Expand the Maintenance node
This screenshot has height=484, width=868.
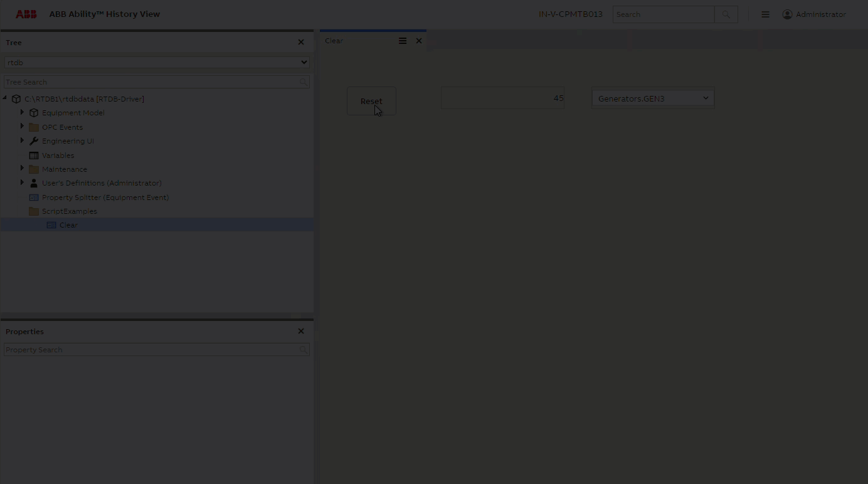[22, 169]
